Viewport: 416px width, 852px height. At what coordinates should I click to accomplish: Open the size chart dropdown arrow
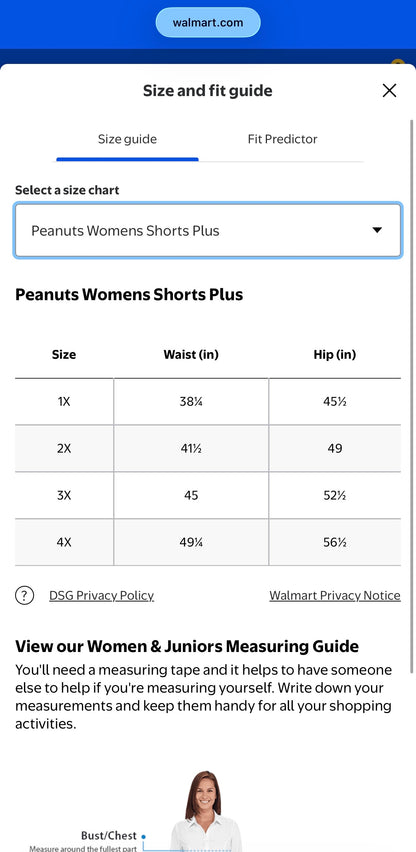click(x=377, y=230)
